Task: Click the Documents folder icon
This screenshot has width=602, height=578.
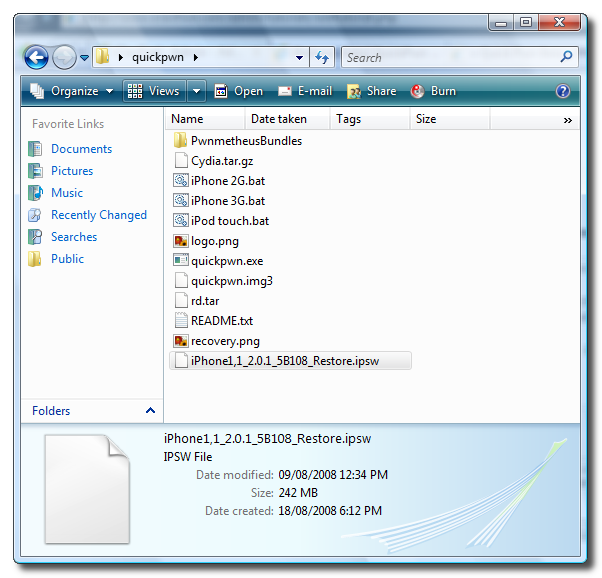Action: (x=35, y=149)
